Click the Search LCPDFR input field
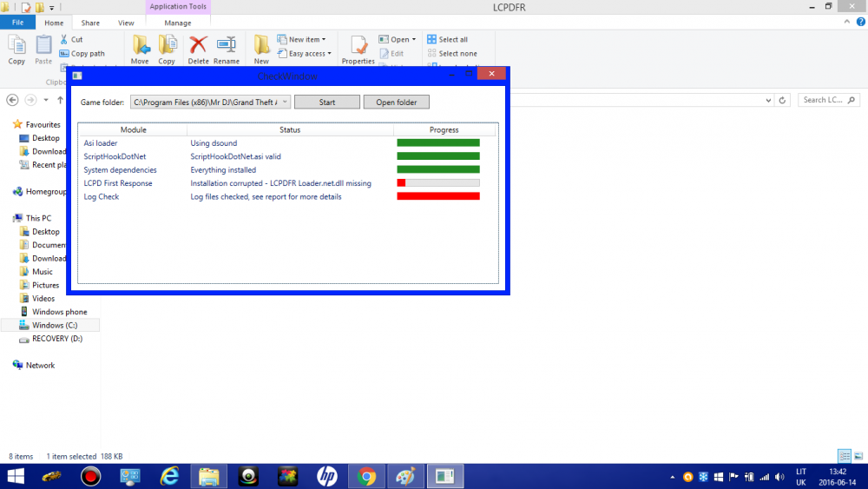This screenshot has height=489, width=868. pyautogui.click(x=828, y=100)
